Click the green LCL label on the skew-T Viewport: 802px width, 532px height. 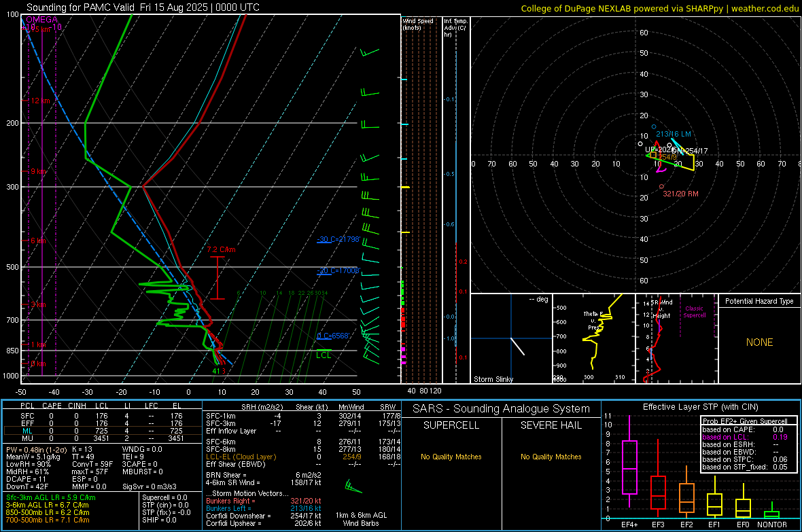(x=324, y=355)
